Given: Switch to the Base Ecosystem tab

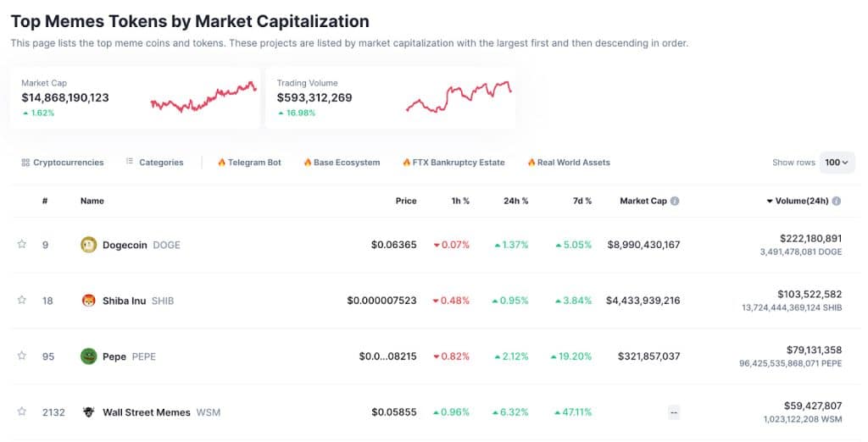Looking at the screenshot, I should [342, 163].
